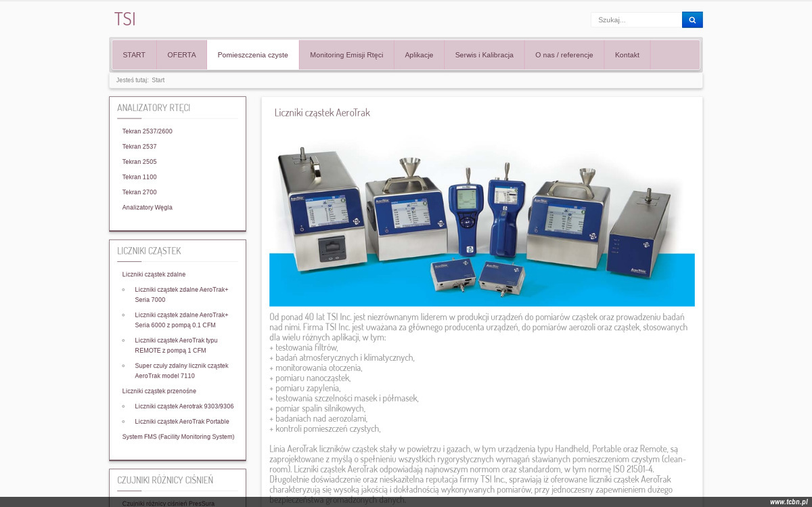Select the Pomieszczenia czyste tab
The image size is (812, 507).
click(253, 55)
